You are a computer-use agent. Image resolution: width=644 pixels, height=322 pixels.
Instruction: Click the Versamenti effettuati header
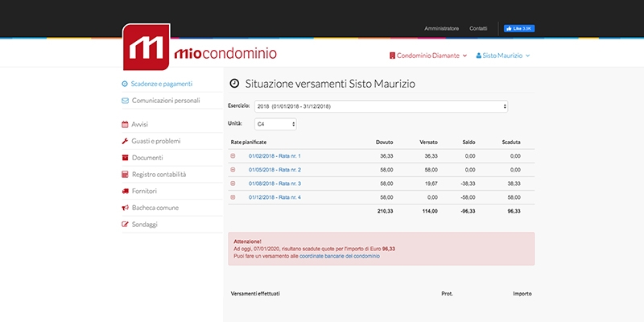255,294
